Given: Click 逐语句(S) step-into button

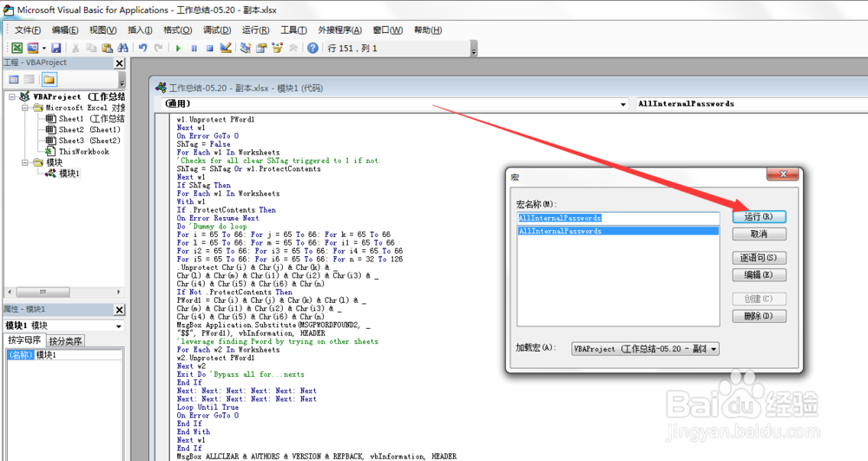Looking at the screenshot, I should pyautogui.click(x=759, y=257).
